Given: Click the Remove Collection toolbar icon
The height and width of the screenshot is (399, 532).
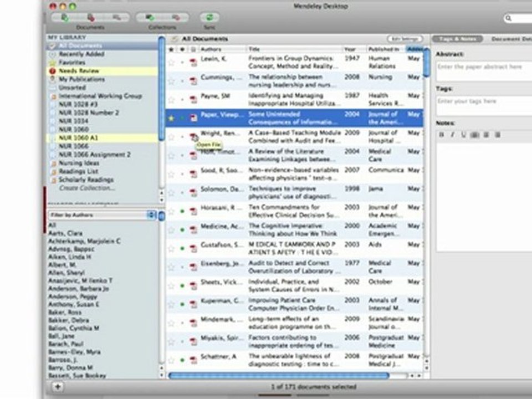Looking at the screenshot, I should (x=176, y=18).
